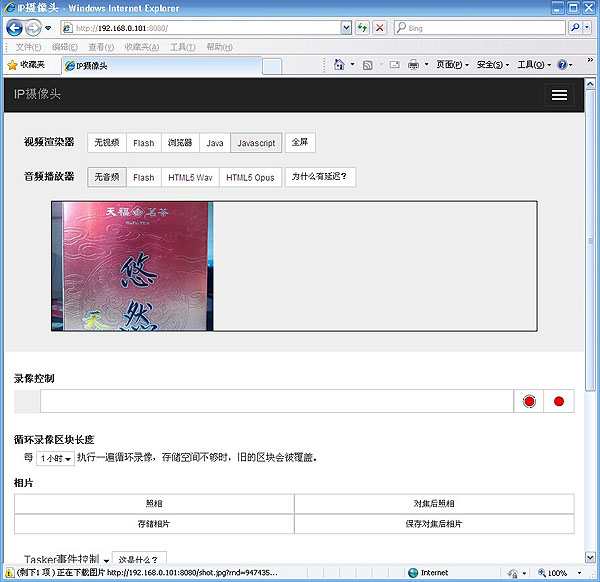Open the 帮助(H) menu

[219, 47]
